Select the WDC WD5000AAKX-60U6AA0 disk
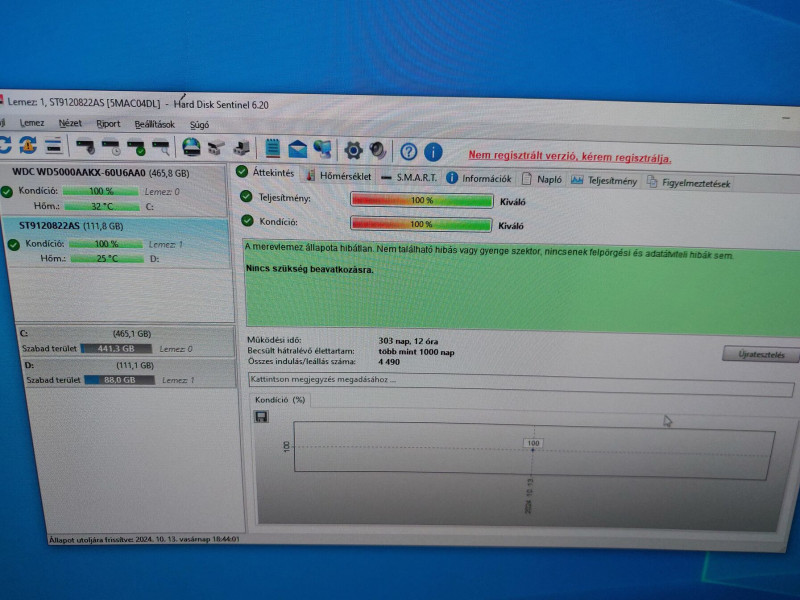Image resolution: width=800 pixels, height=600 pixels. 113,189
